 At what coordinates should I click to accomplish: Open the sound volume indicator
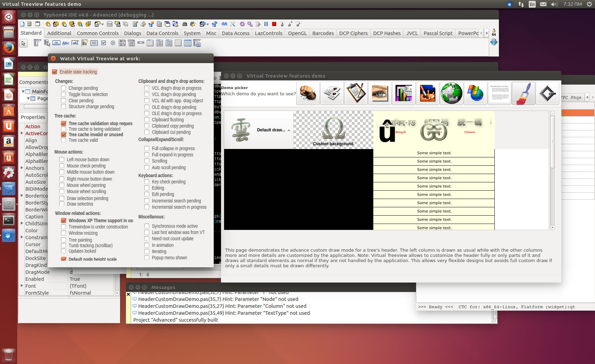(554, 4)
